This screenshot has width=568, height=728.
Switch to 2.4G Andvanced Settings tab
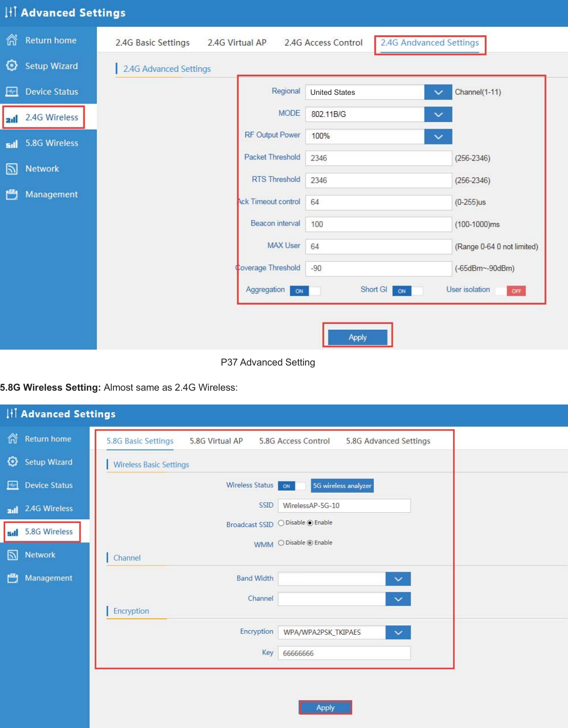430,43
